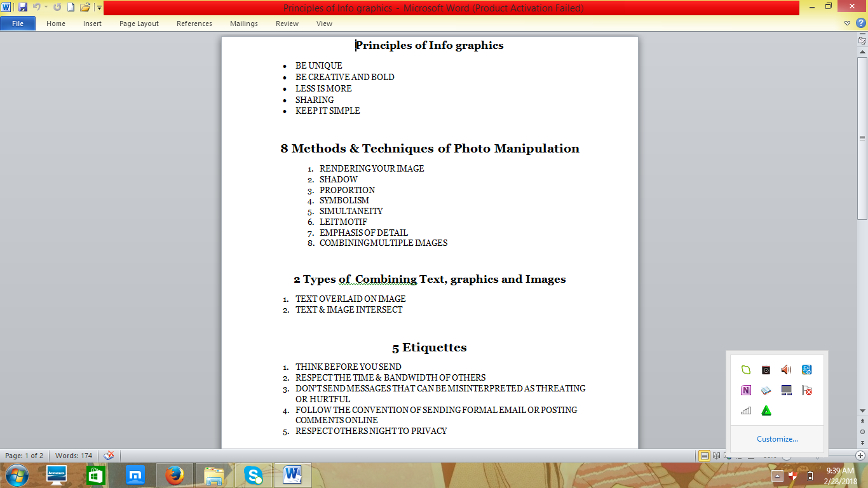Image resolution: width=868 pixels, height=488 pixels.
Task: Click the proofing errors icon in status bar
Action: 109,456
